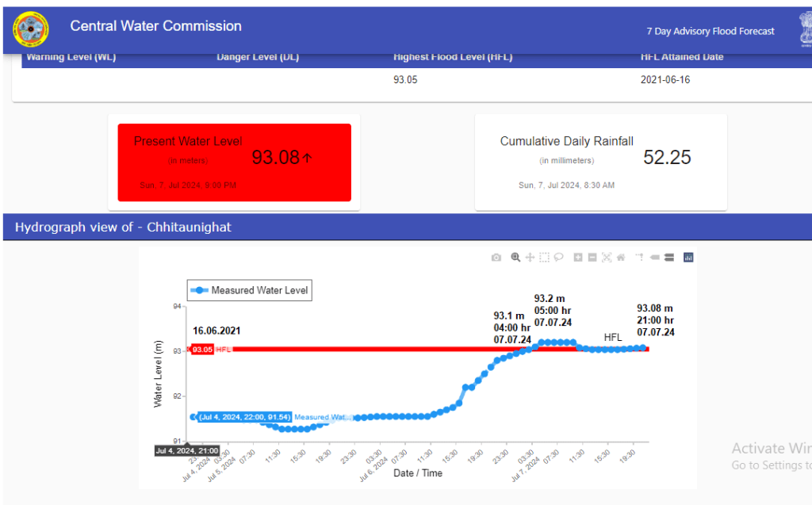The width and height of the screenshot is (812, 505).
Task: Click the Cumulative Daily Rainfall card
Action: point(600,162)
